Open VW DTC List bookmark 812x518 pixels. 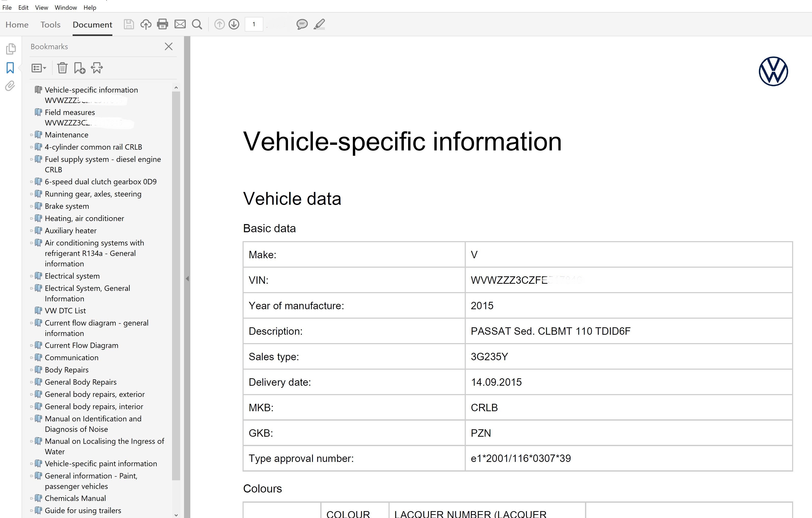[65, 311]
